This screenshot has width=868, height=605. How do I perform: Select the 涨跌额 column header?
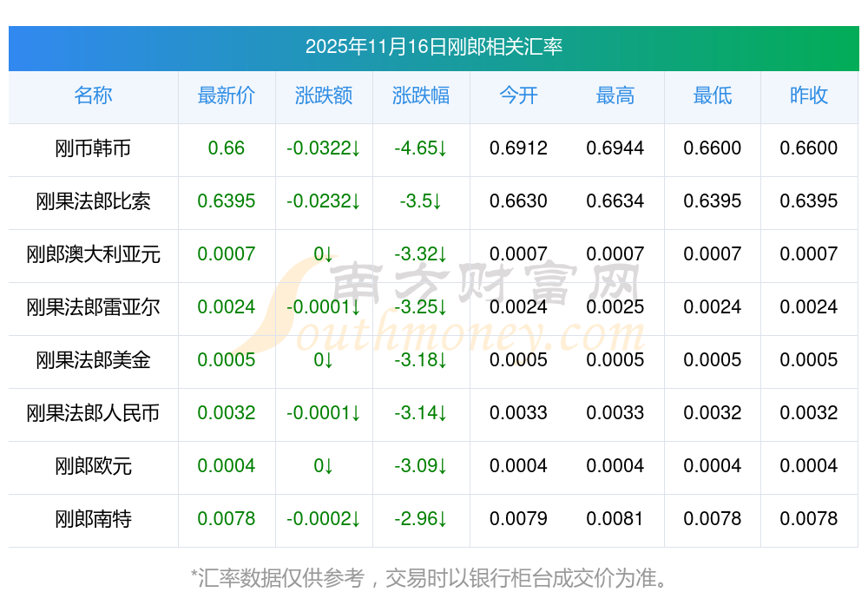click(323, 95)
